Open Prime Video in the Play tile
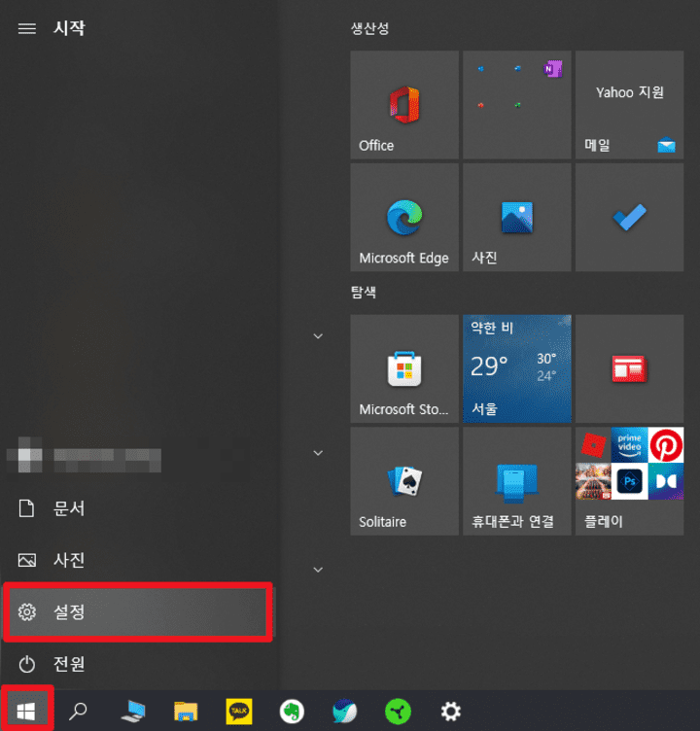 (x=630, y=445)
